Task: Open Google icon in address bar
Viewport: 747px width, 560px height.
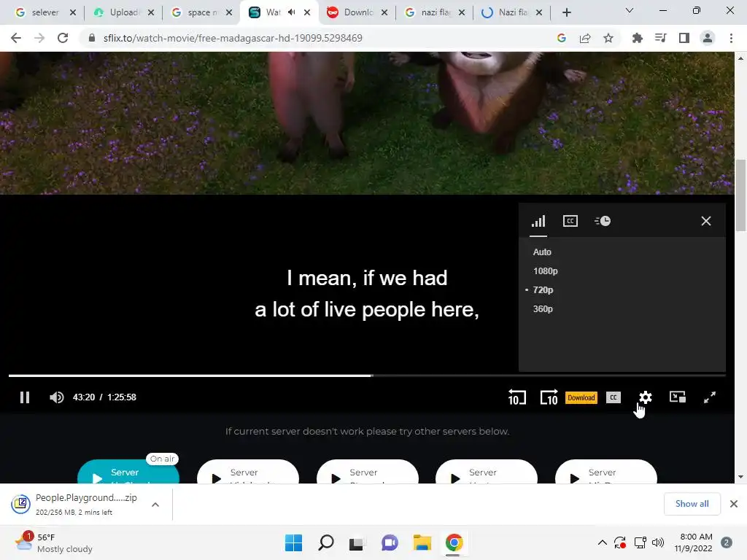Action: 562,38
